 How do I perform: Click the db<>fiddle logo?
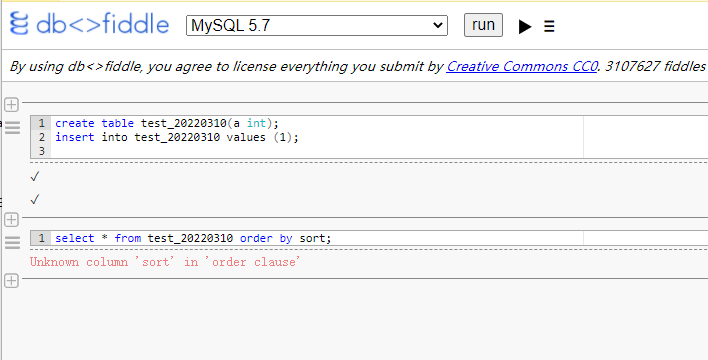pos(89,24)
